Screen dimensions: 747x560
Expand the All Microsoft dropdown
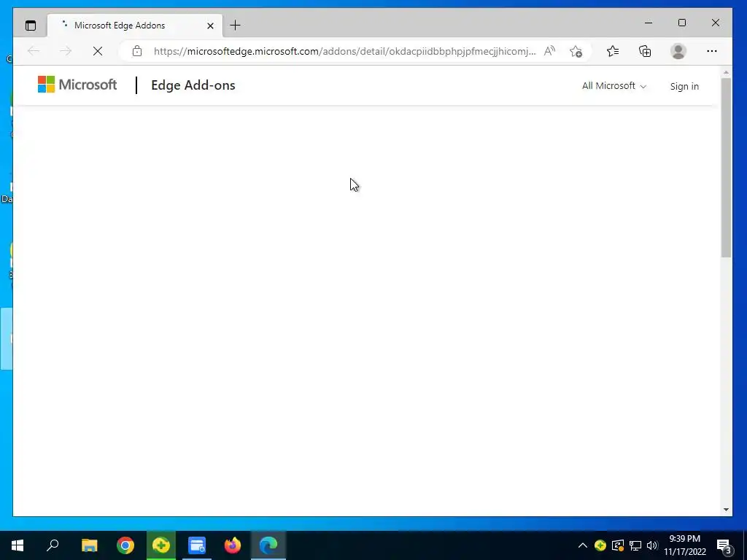[614, 86]
